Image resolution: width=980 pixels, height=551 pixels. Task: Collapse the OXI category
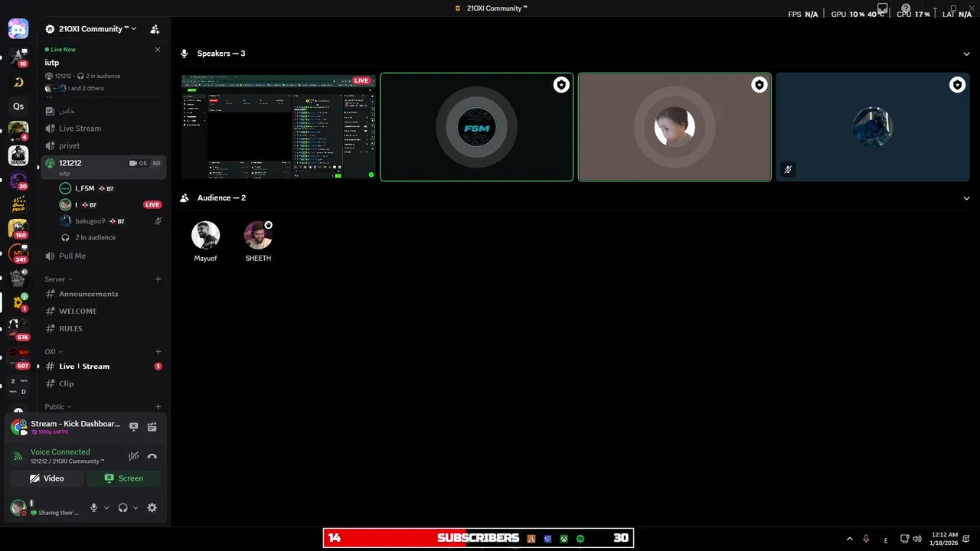(x=54, y=352)
